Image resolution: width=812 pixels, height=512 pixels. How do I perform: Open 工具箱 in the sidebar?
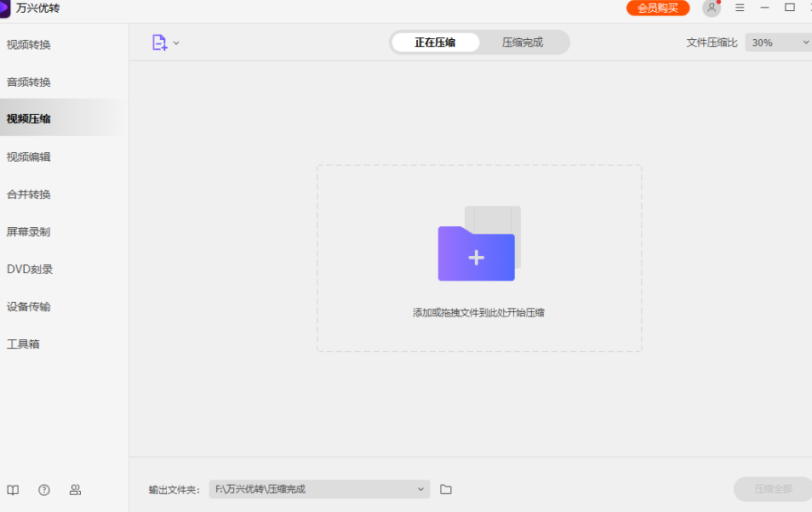(23, 344)
